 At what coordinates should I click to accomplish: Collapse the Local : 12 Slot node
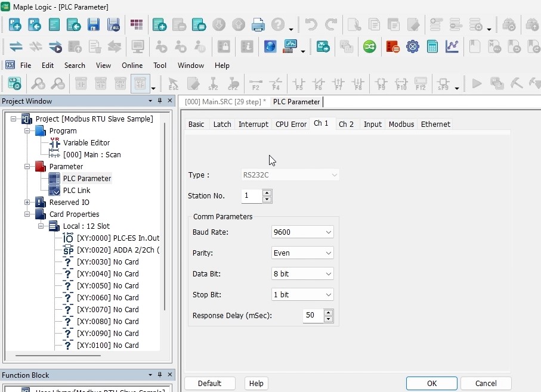pyautogui.click(x=41, y=226)
